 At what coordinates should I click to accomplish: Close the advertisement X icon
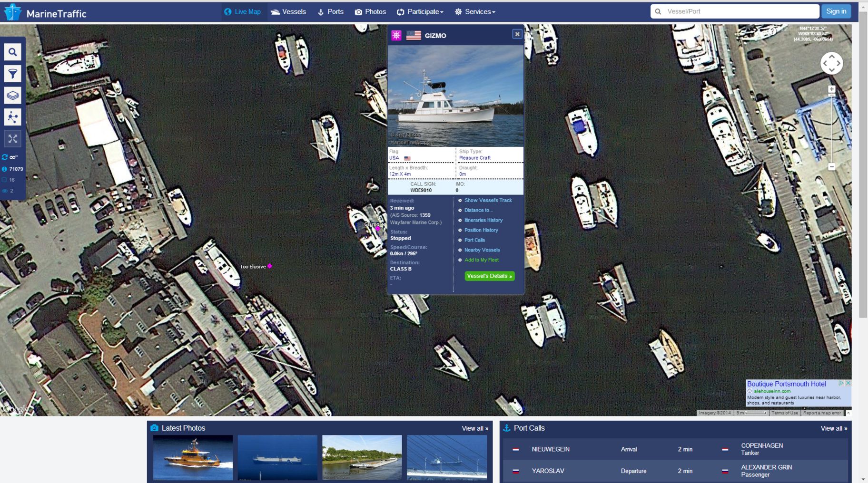(848, 383)
